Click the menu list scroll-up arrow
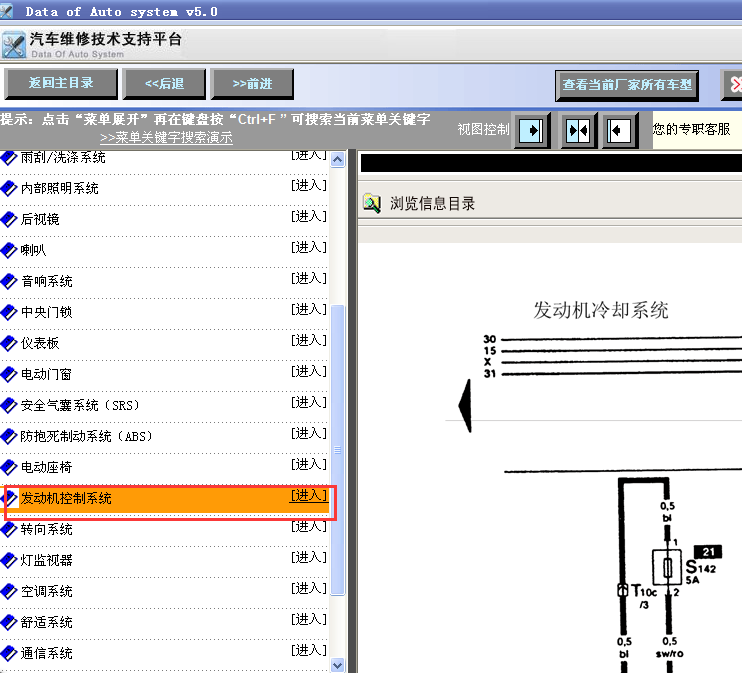Viewport: 742px width, 673px height. pyautogui.click(x=337, y=159)
